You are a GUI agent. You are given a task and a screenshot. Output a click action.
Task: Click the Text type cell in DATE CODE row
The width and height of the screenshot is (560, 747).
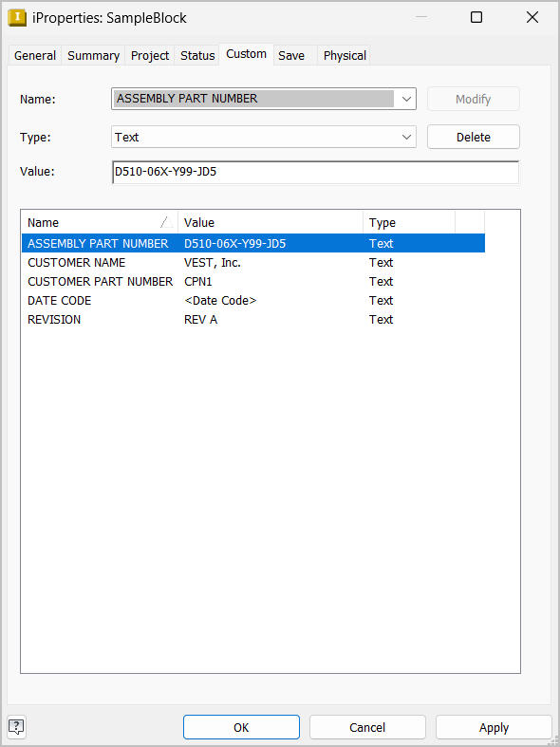tap(381, 301)
